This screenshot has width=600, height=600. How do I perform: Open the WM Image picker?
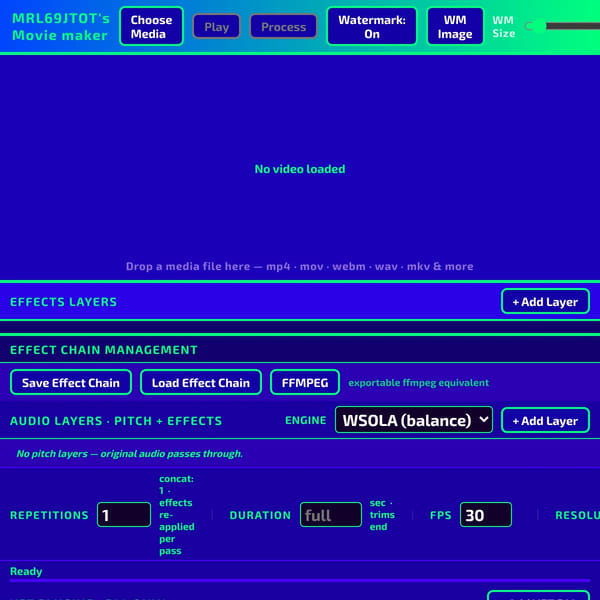(455, 26)
